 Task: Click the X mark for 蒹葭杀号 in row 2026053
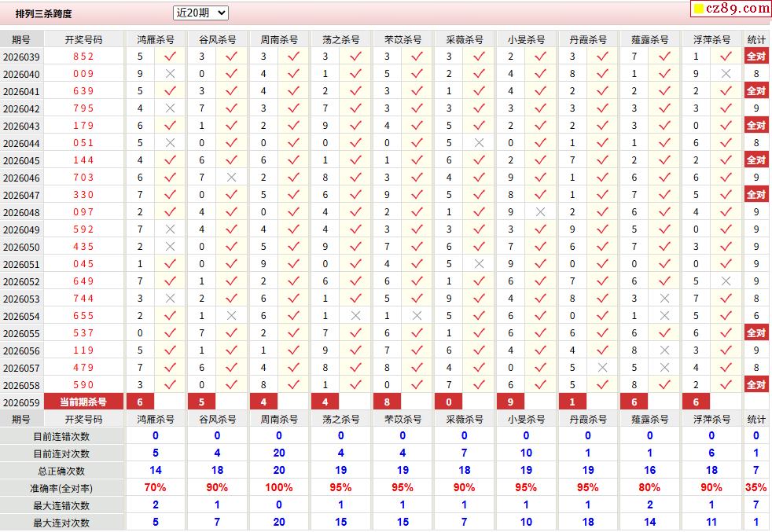coord(664,299)
